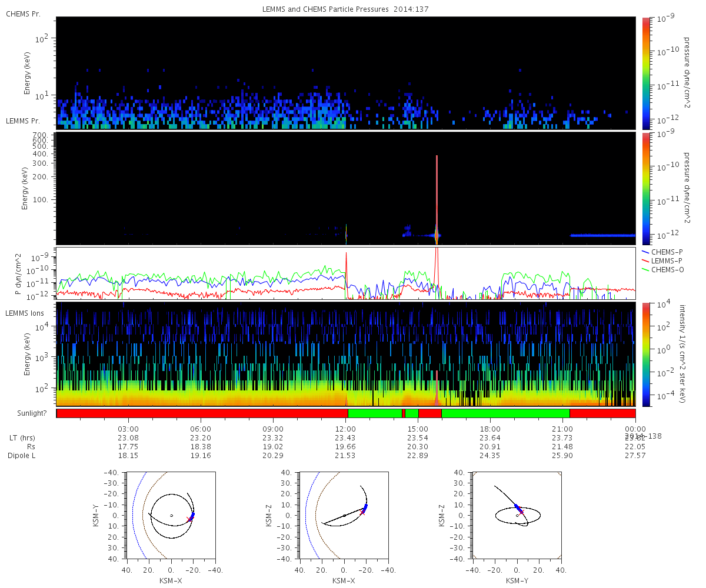Click the LEMMS Ions intensity color bar

646,354
